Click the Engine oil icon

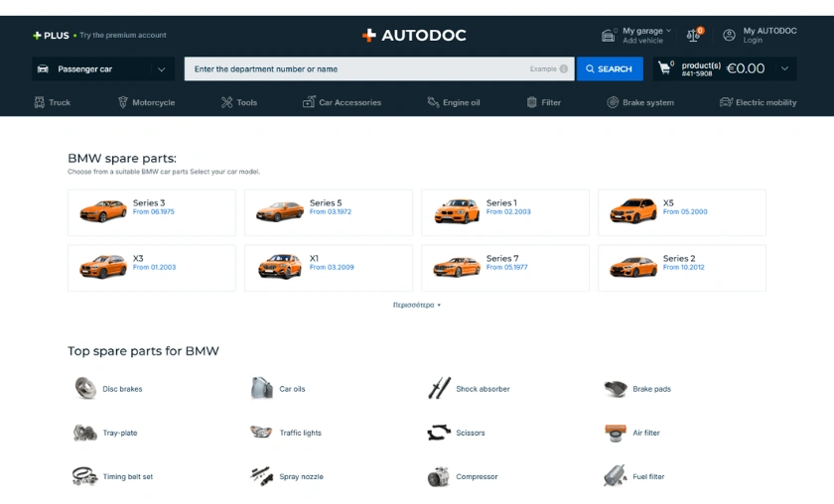(433, 102)
